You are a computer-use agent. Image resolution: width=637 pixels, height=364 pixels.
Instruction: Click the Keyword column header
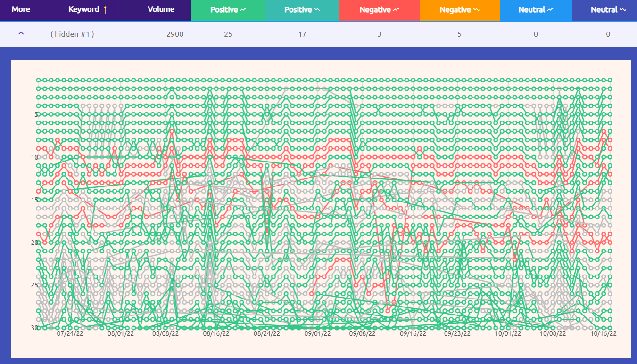(x=84, y=10)
